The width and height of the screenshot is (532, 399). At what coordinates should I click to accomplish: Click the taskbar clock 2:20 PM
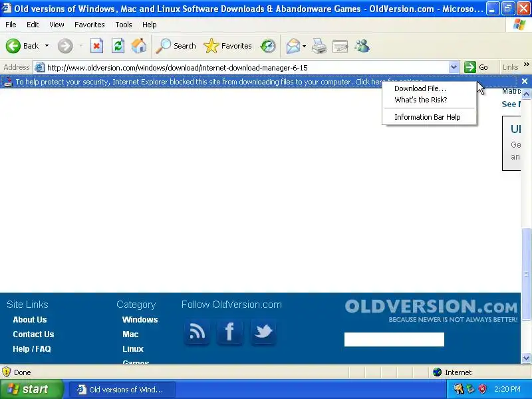coord(507,389)
